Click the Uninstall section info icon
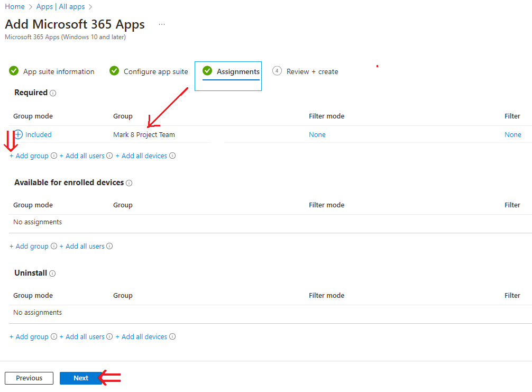This screenshot has width=532, height=392. pos(53,274)
